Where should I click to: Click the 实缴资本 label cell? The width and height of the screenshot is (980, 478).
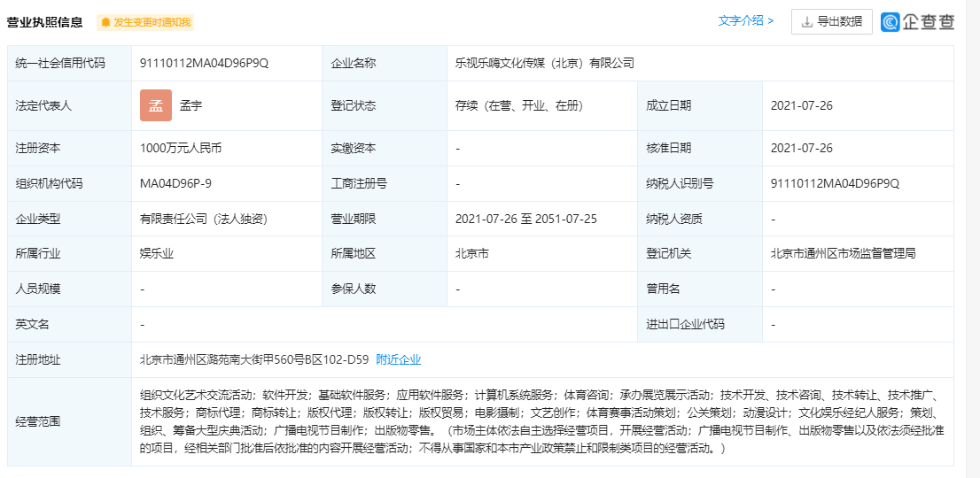(385, 149)
